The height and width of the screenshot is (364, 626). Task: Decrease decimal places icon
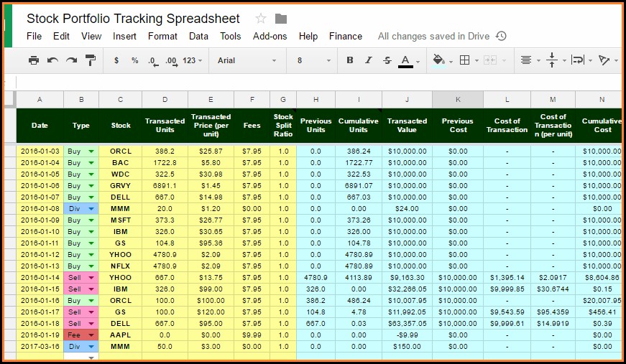tap(153, 61)
